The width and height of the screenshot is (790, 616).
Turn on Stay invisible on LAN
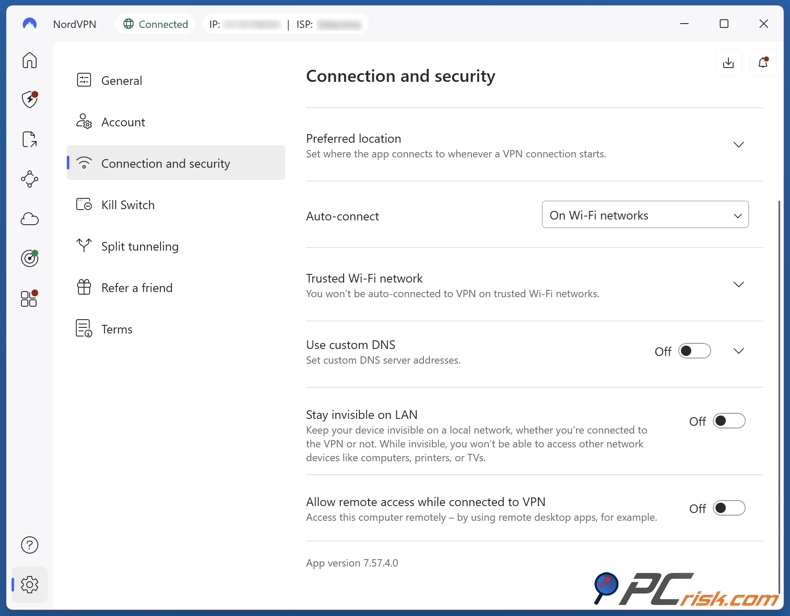tap(729, 421)
